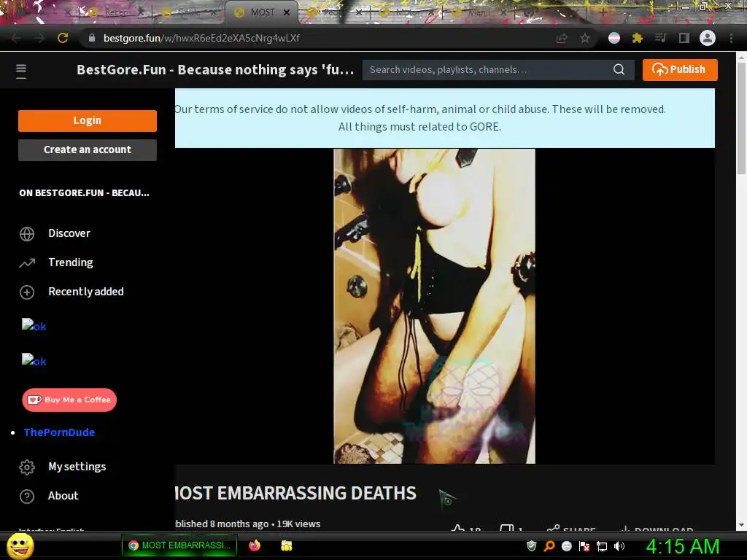This screenshot has width=747, height=560.
Task: Click the flag tray icon with red x
Action: (x=584, y=546)
